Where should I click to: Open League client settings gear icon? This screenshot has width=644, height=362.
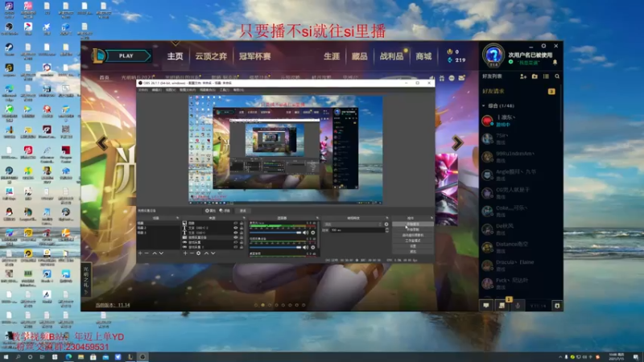point(543,46)
